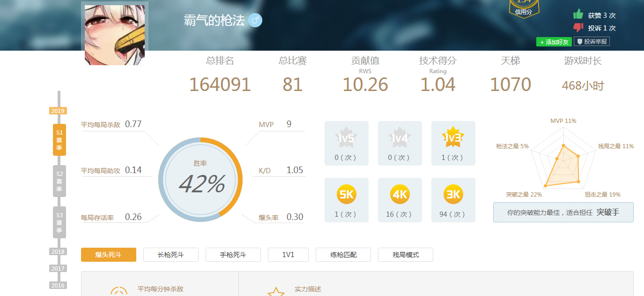
Task: Select the 2019 year marker
Action: coord(58,111)
